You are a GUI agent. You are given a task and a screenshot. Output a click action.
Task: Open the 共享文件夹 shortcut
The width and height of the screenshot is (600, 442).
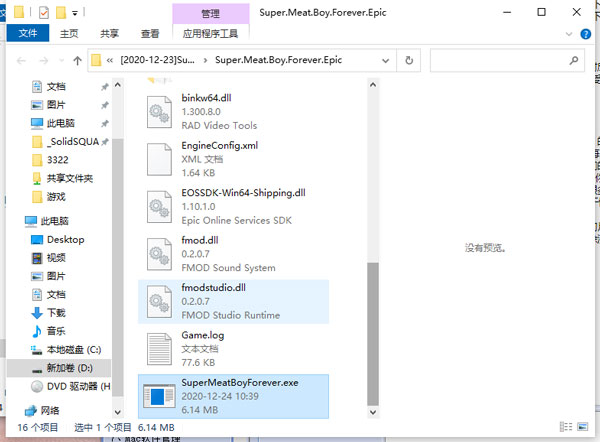pyautogui.click(x=70, y=178)
